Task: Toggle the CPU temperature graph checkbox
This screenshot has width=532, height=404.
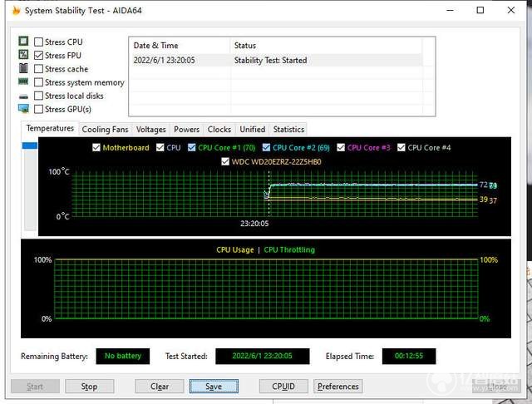Action: [x=160, y=148]
